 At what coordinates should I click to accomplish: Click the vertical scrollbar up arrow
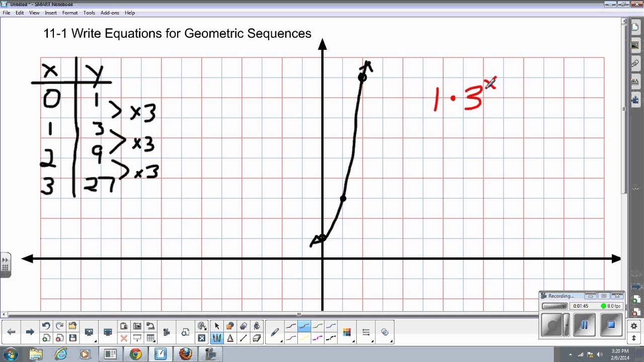(624, 22)
